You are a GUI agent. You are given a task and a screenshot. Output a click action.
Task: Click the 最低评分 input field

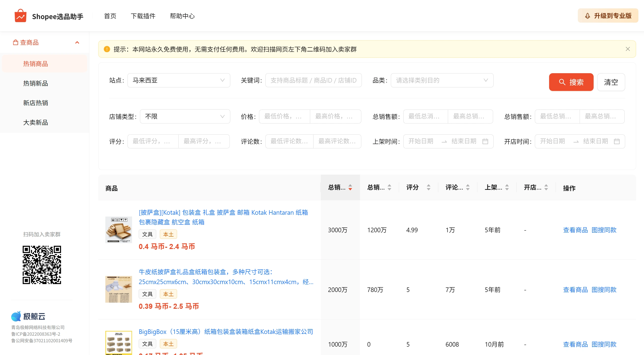[x=153, y=141]
